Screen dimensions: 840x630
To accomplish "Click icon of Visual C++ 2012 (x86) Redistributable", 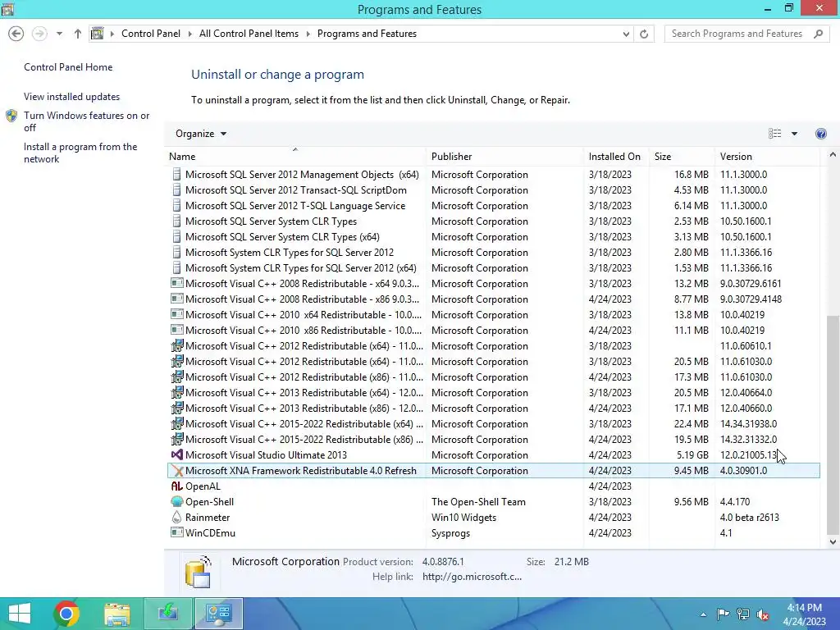I will point(177,377).
